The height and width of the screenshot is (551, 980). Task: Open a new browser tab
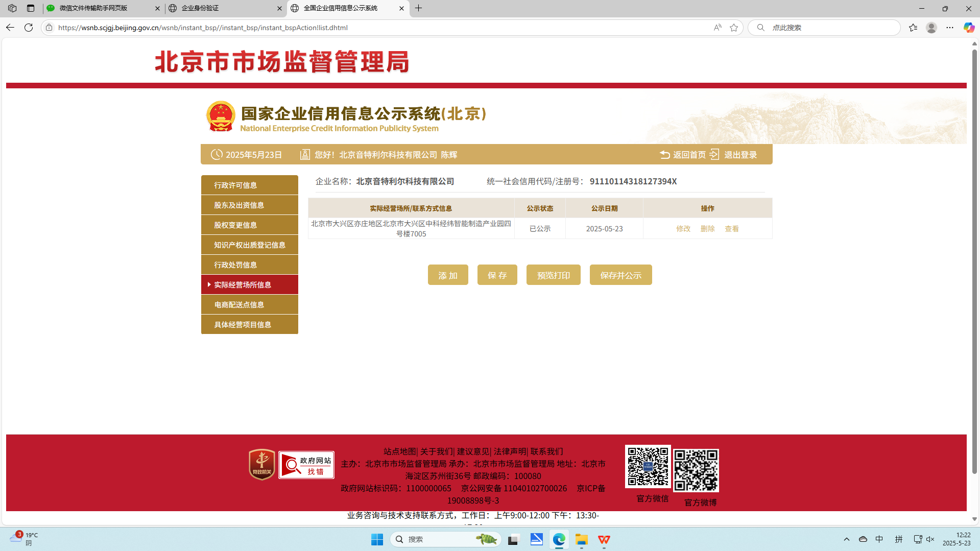click(x=419, y=8)
